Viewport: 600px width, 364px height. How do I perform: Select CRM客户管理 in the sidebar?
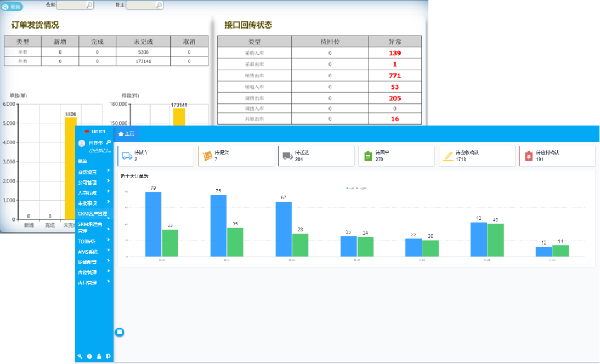[x=92, y=214]
